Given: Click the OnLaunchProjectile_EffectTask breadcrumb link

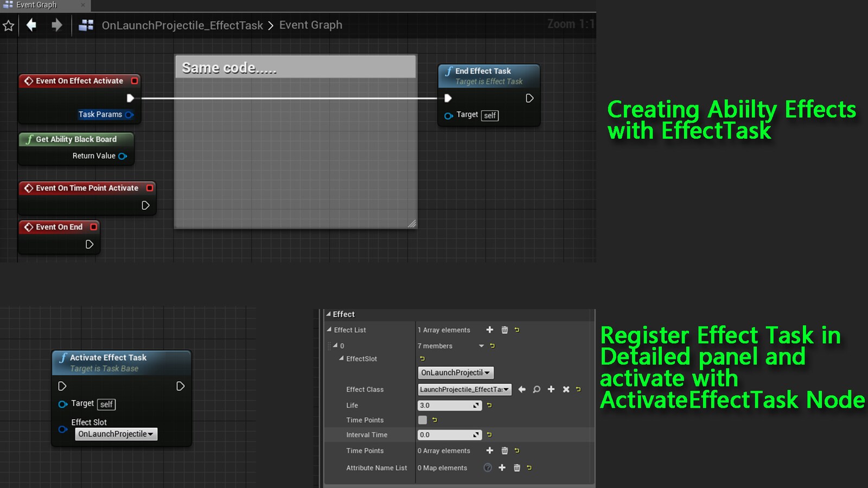Looking at the screenshot, I should click(x=183, y=25).
